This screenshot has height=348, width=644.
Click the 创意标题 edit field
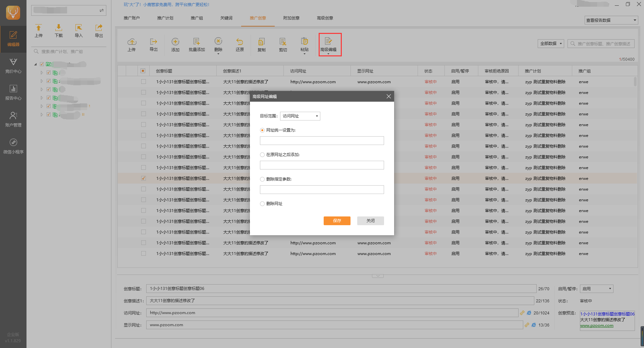[341, 289]
